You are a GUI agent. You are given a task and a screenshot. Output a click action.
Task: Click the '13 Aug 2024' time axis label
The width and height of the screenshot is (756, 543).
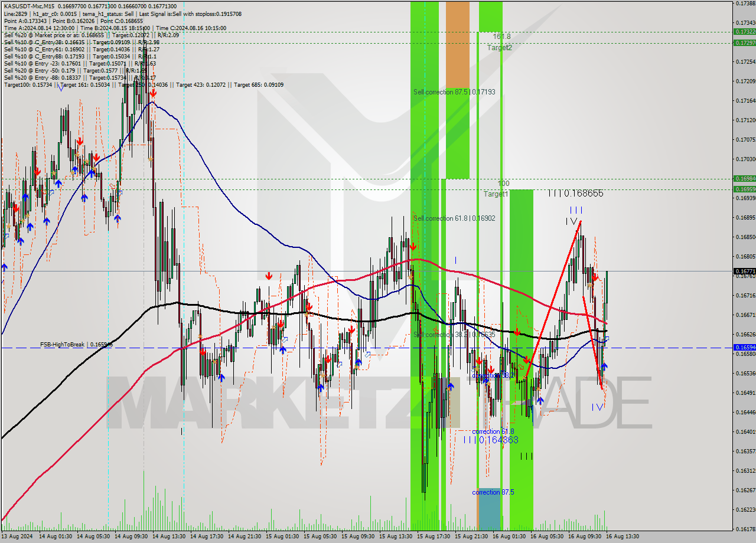pos(18,537)
